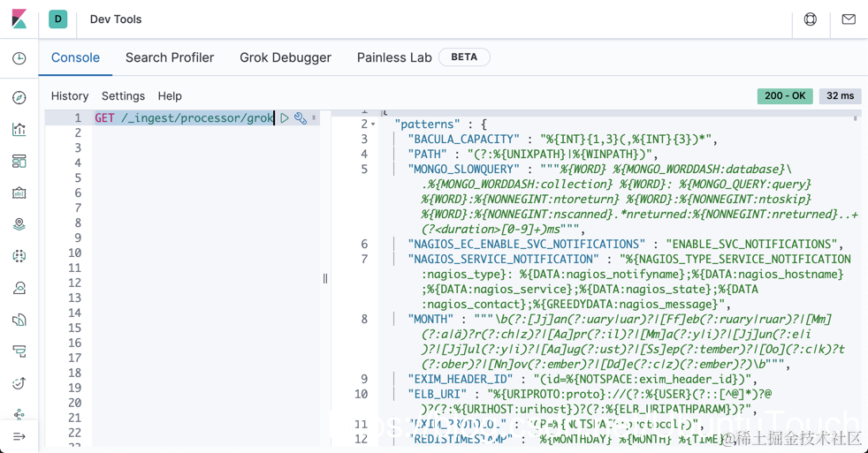
Task: Click the Dev Tools breadcrumb title
Action: click(116, 19)
